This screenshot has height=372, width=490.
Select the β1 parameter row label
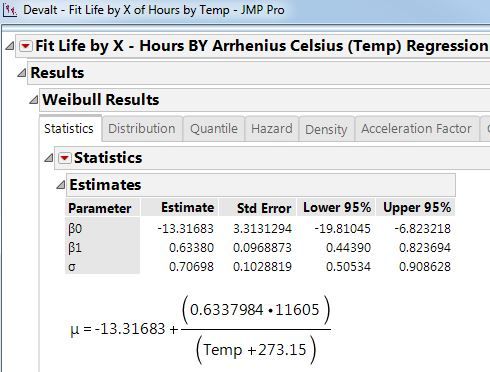tap(75, 248)
